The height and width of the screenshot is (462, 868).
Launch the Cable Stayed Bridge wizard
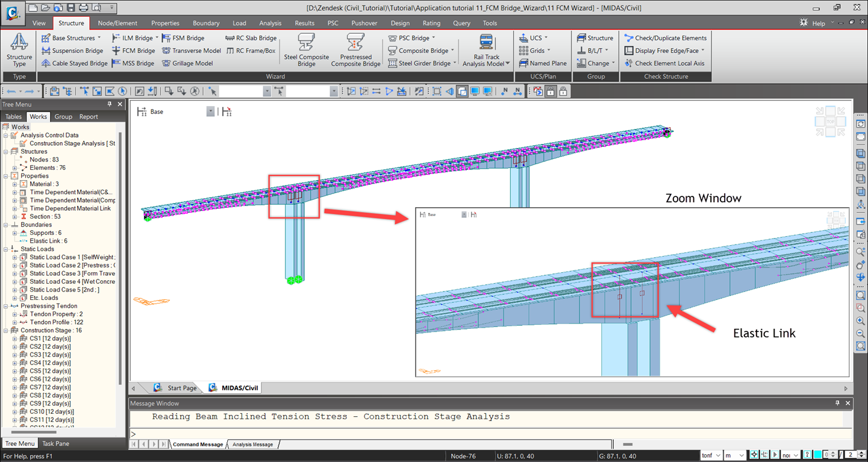click(75, 63)
